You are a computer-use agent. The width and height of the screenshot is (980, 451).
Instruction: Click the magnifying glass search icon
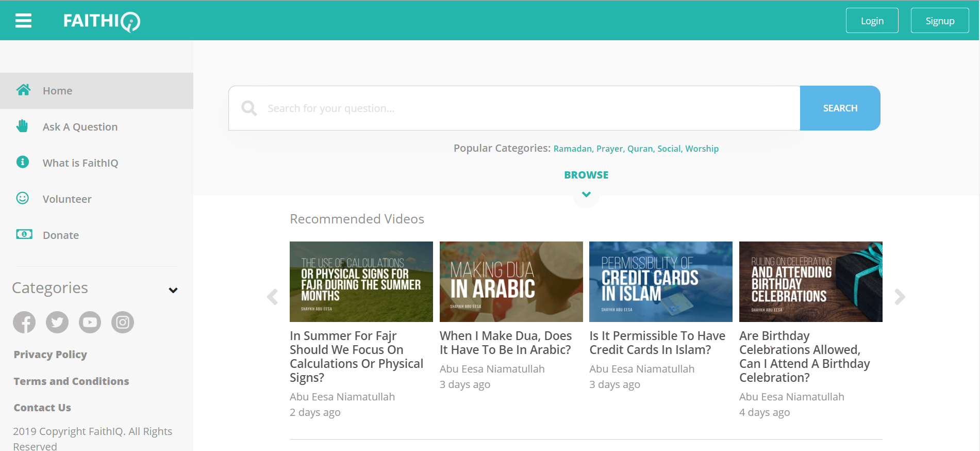(249, 108)
